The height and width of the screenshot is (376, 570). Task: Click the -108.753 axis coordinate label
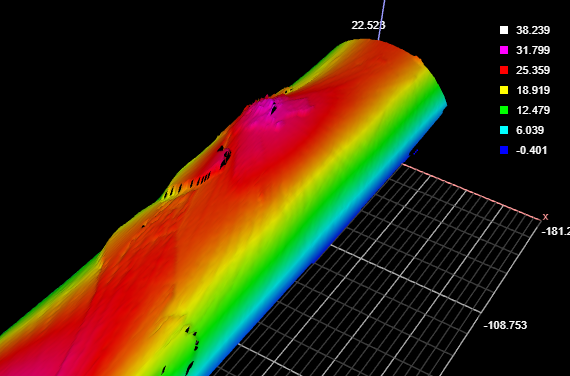(x=505, y=325)
